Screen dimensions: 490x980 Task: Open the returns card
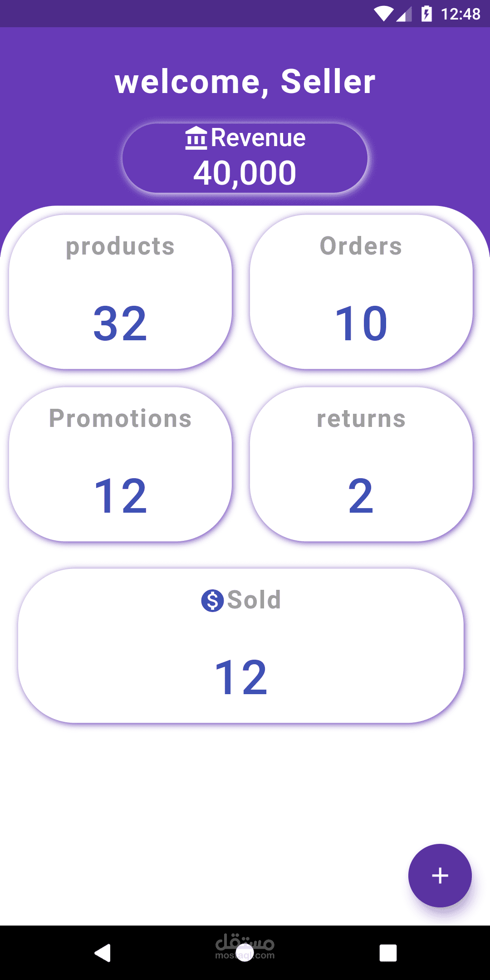tap(361, 464)
